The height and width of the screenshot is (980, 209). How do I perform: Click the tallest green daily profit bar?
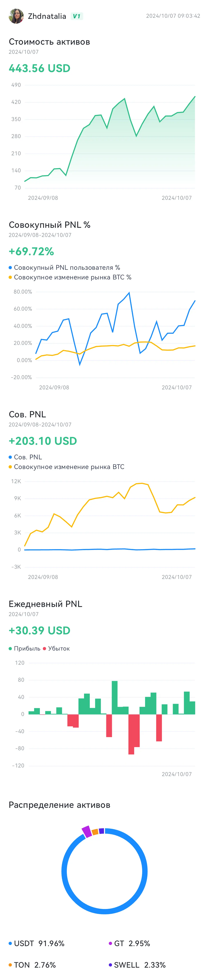click(x=115, y=697)
